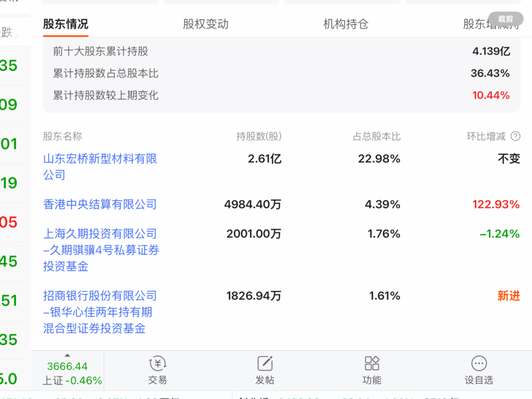Click the 裁剪 crop button

pyautogui.click(x=506, y=19)
